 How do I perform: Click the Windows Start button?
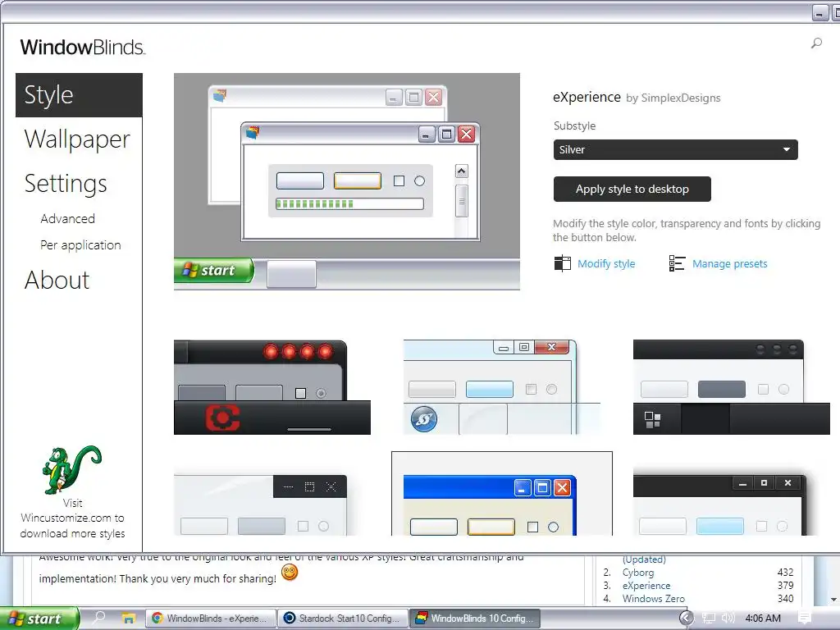pos(39,619)
